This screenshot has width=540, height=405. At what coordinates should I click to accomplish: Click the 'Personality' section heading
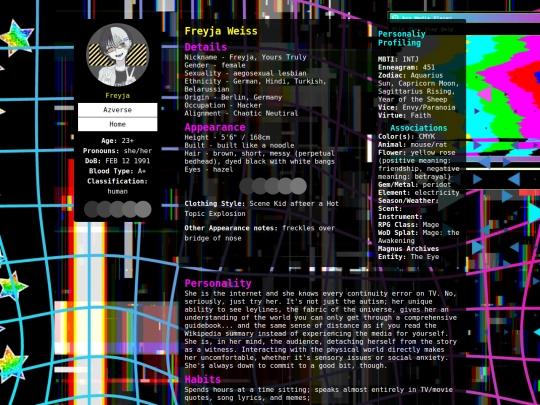(x=218, y=283)
